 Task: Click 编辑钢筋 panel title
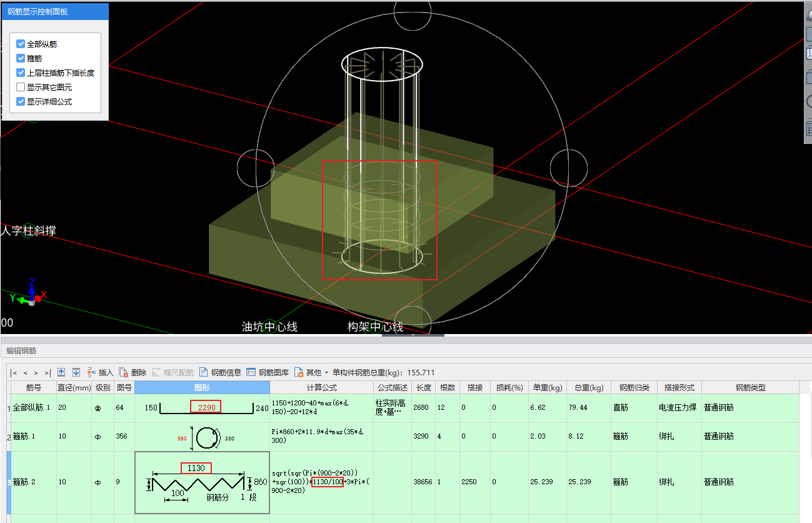pos(21,350)
